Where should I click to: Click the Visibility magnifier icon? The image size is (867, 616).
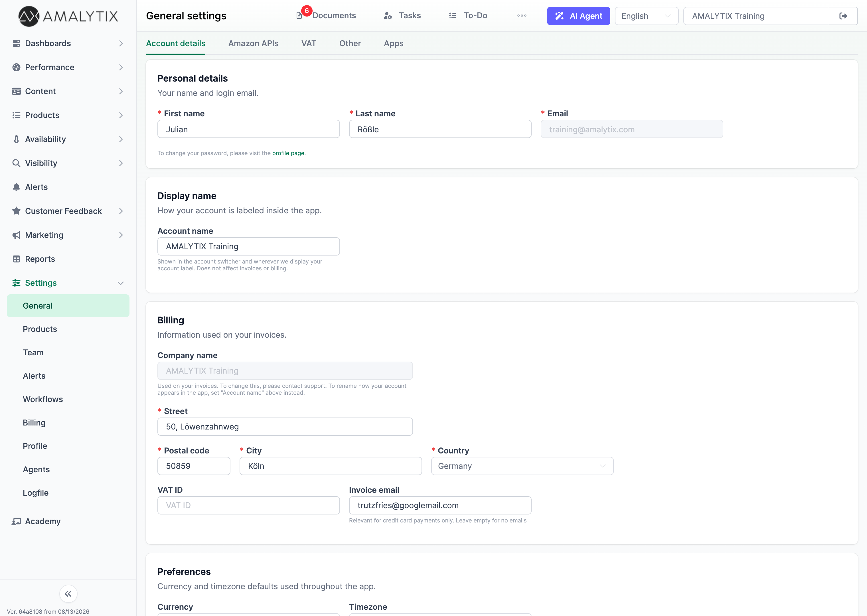tap(16, 163)
